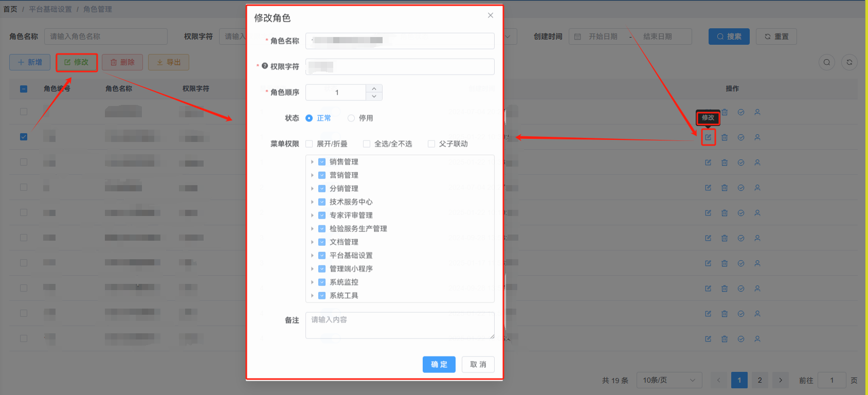Uncheck the 系统监控 checkbox
Screen dimensions: 868x395
pos(322,282)
